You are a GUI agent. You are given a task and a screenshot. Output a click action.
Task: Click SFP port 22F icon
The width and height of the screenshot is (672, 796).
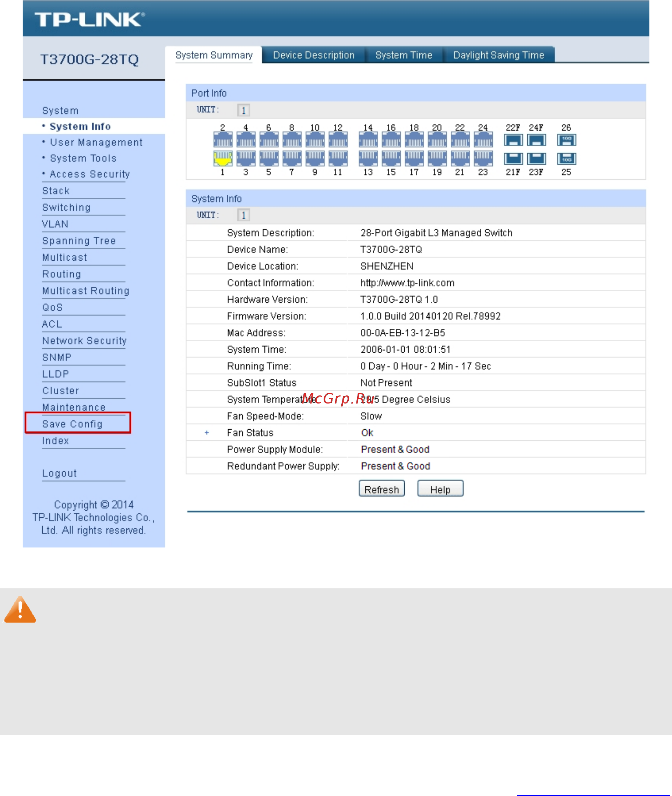coord(513,140)
